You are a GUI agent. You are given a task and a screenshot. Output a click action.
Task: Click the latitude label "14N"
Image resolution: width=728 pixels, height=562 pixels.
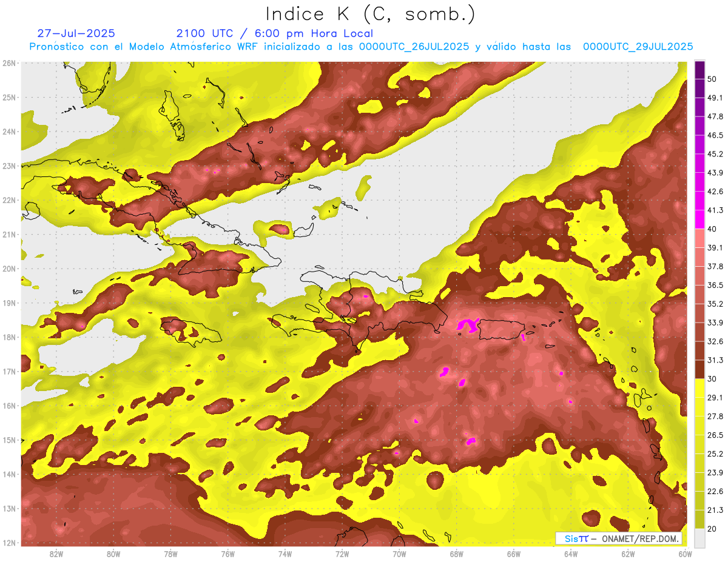click(9, 474)
